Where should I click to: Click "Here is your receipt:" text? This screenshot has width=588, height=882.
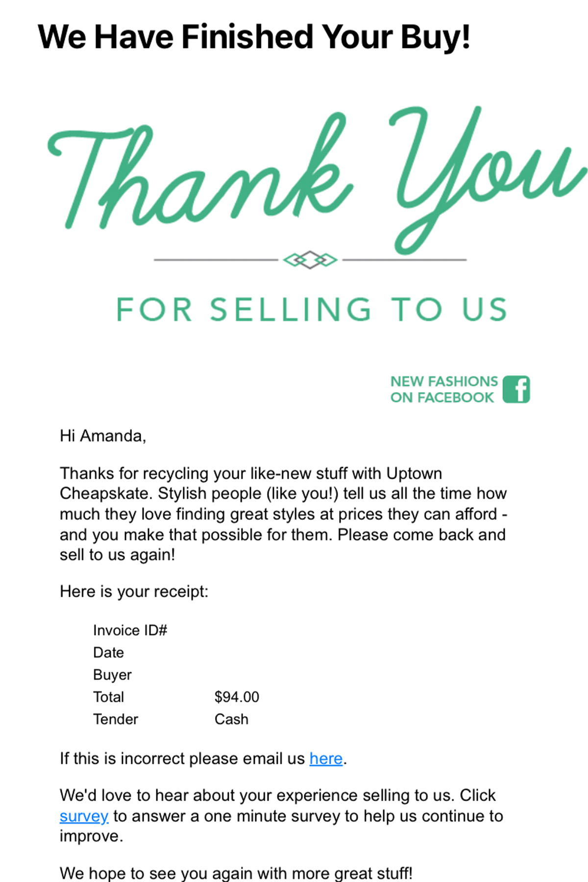click(134, 592)
